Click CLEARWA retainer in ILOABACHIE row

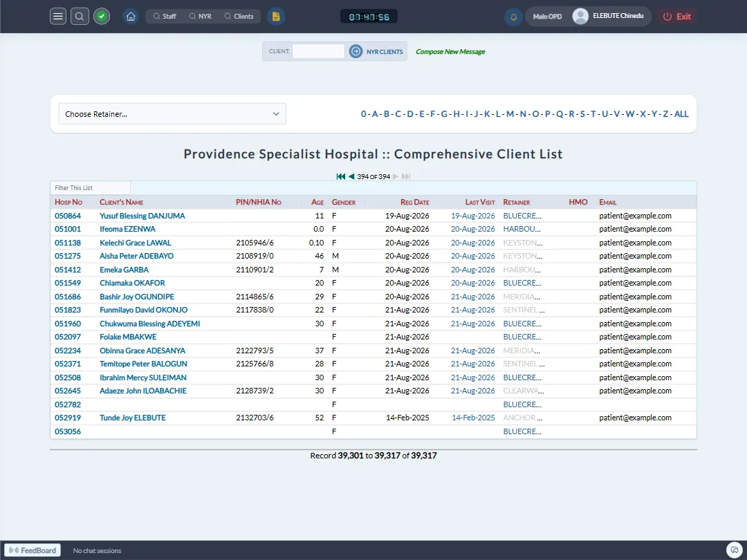(x=523, y=391)
